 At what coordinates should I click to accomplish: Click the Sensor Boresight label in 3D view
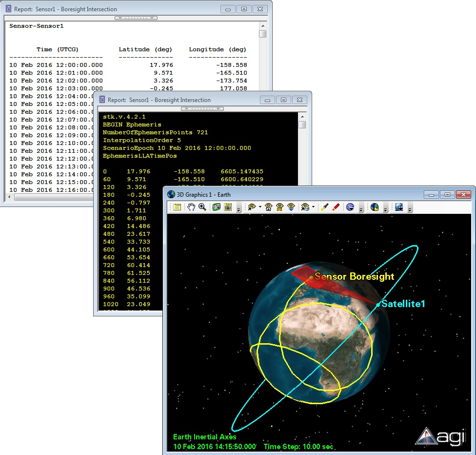(x=354, y=276)
